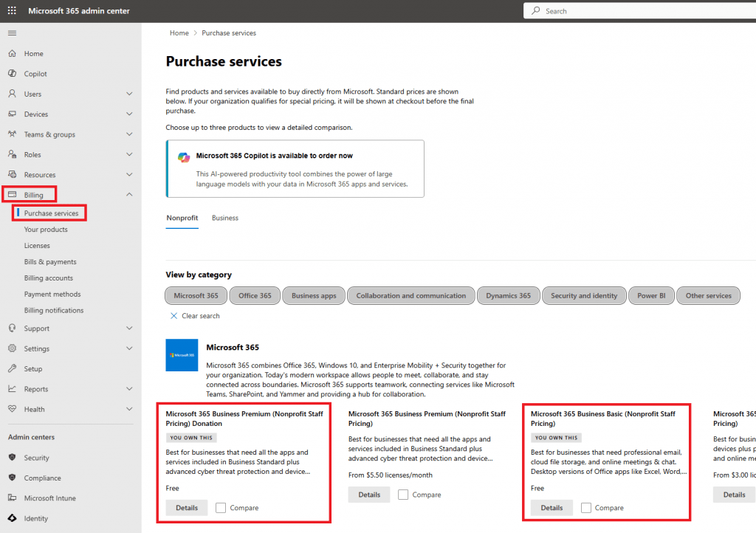Filter by Power BI category
The image size is (756, 533).
(x=651, y=295)
